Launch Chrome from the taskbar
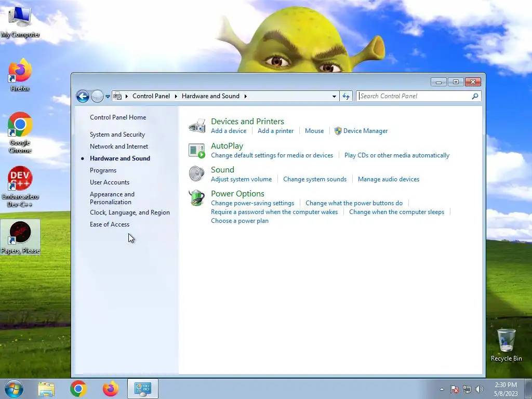Viewport: 532px width, 399px height. [78, 389]
